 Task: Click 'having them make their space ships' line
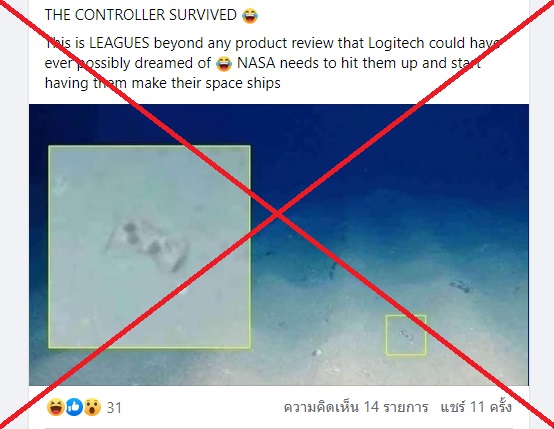(163, 83)
